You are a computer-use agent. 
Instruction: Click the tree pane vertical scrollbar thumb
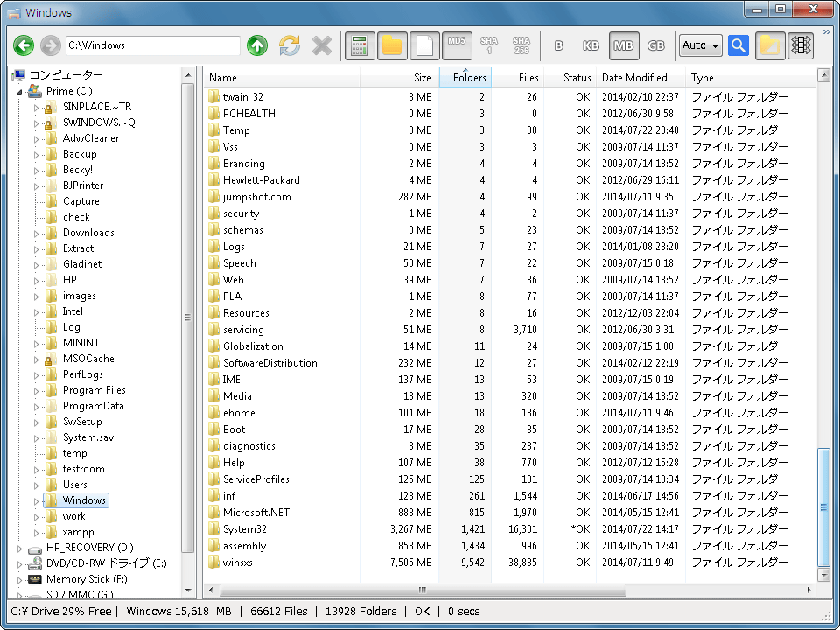point(187,318)
